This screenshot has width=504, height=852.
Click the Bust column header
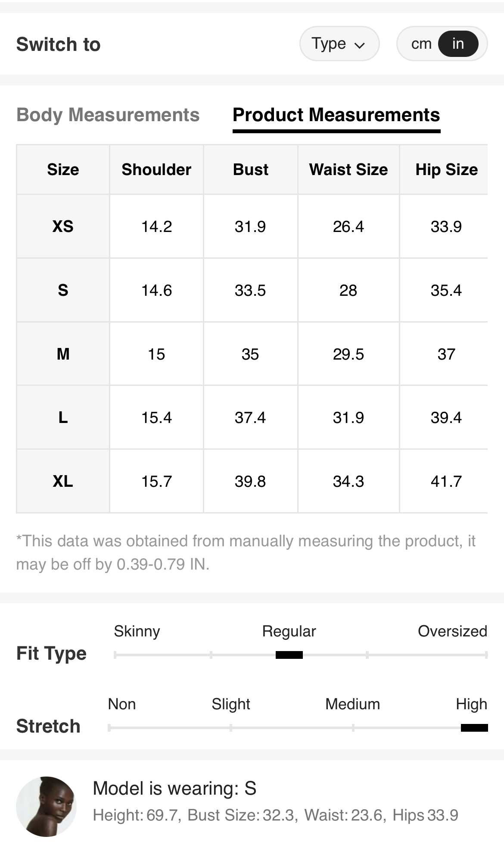point(250,169)
